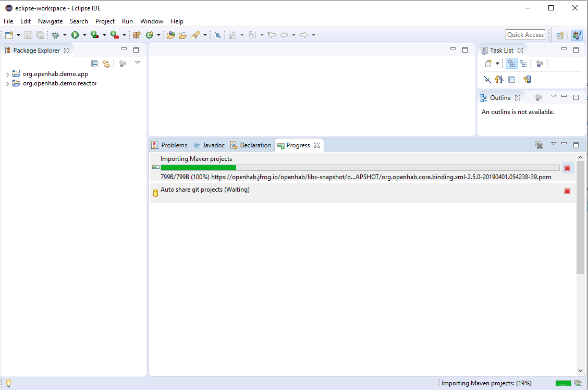The width and height of the screenshot is (588, 390).
Task: Stop the Importing Maven projects job
Action: (x=567, y=168)
